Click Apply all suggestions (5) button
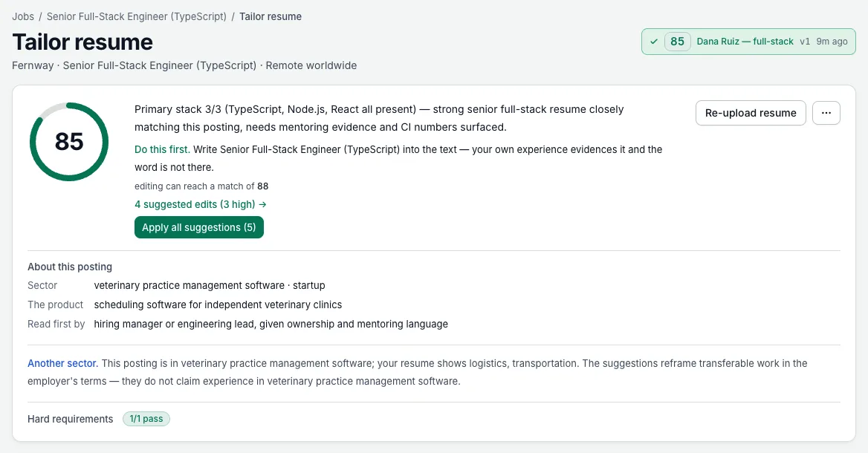 (198, 227)
